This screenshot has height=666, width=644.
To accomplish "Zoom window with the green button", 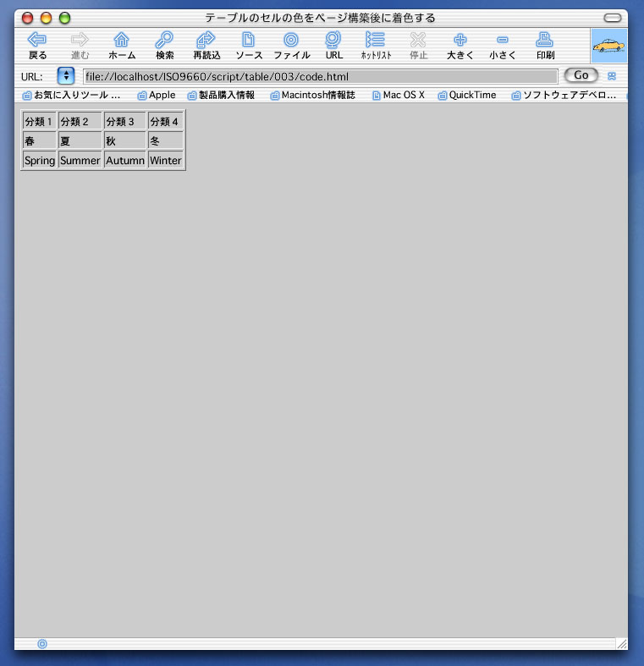I will coord(64,18).
